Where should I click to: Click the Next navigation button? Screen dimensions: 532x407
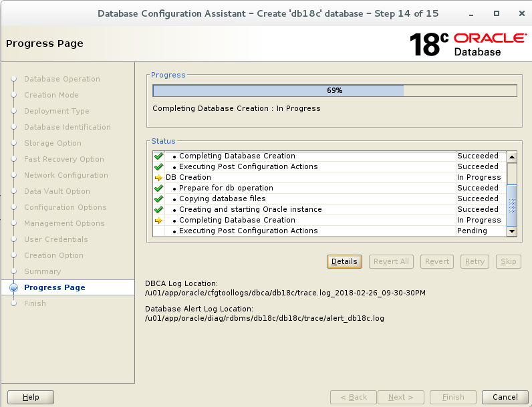pyautogui.click(x=401, y=397)
